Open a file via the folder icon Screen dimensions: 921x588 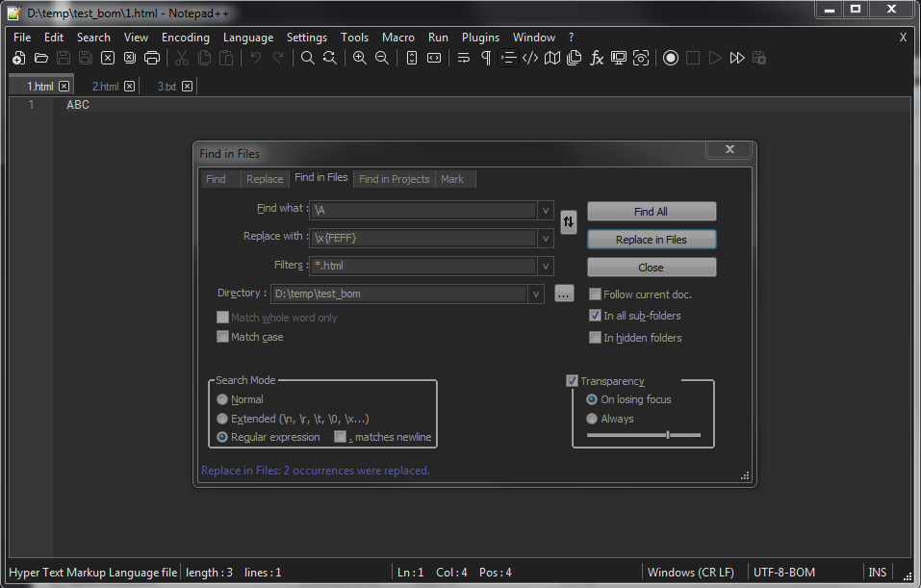point(41,58)
